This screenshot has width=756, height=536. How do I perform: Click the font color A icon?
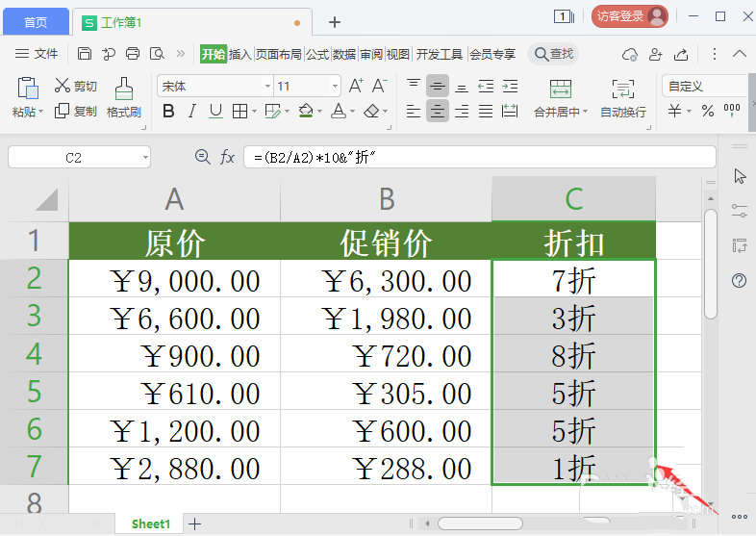click(x=339, y=112)
